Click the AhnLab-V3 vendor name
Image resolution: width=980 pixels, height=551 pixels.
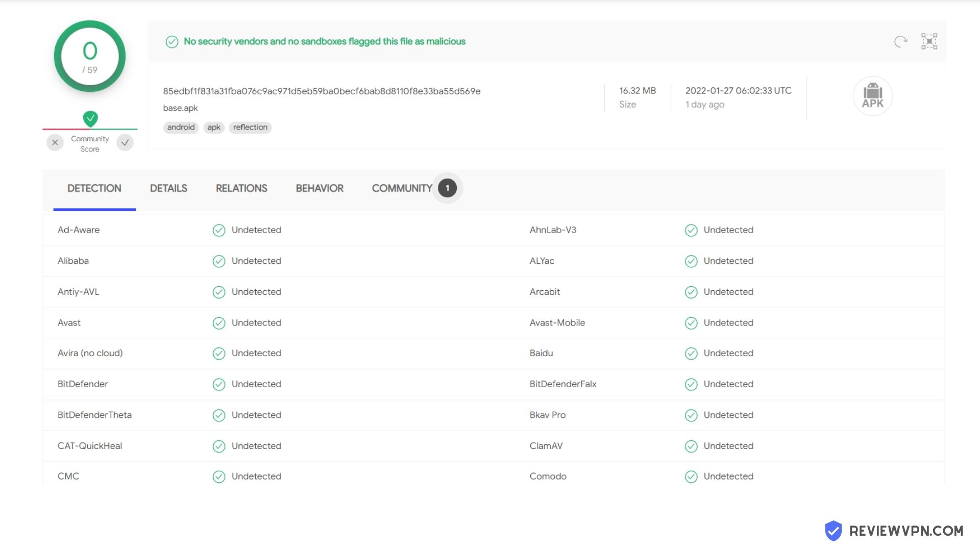553,230
